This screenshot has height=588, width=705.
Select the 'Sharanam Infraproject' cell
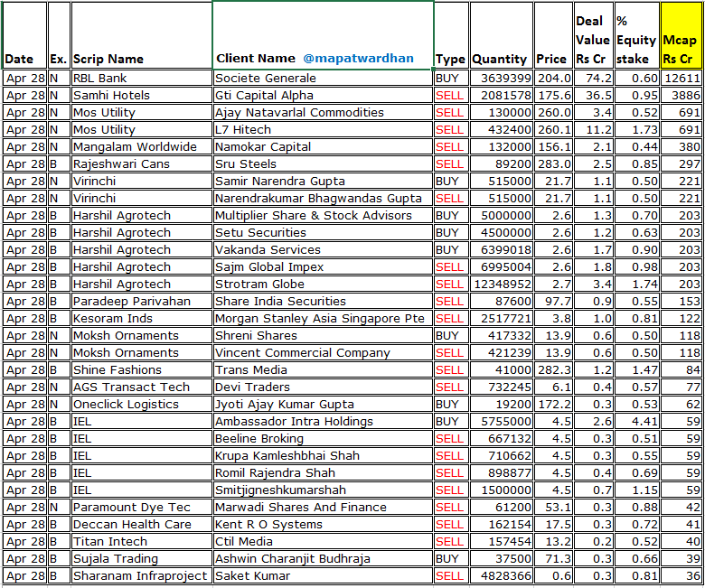point(141,576)
